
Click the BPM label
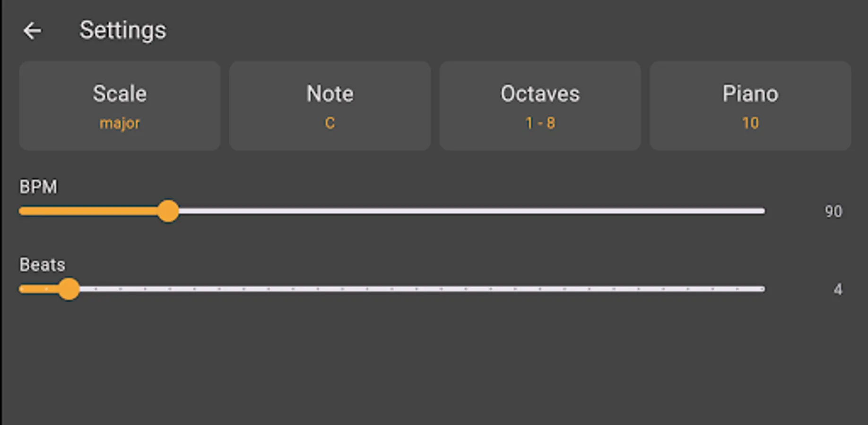(x=38, y=187)
